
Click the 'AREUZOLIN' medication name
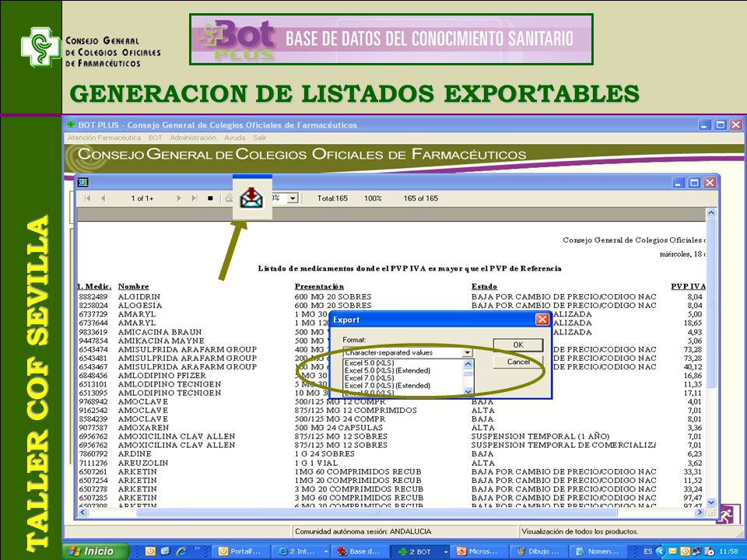click(143, 463)
